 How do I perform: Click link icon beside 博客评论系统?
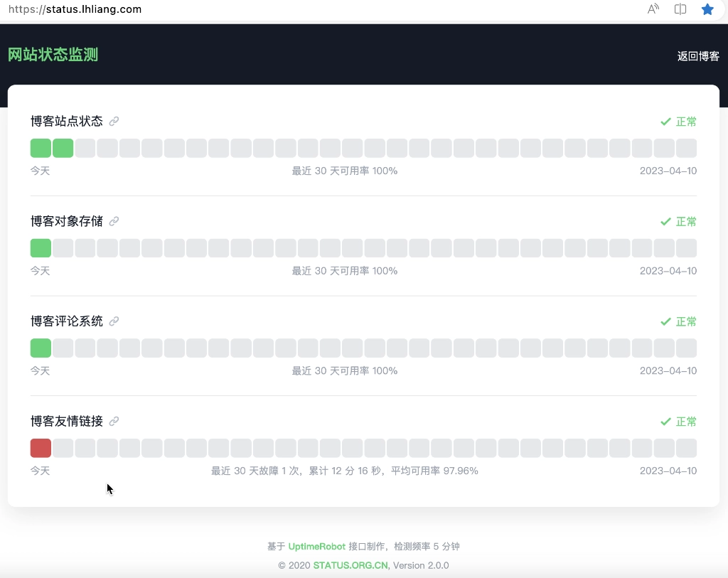(114, 321)
